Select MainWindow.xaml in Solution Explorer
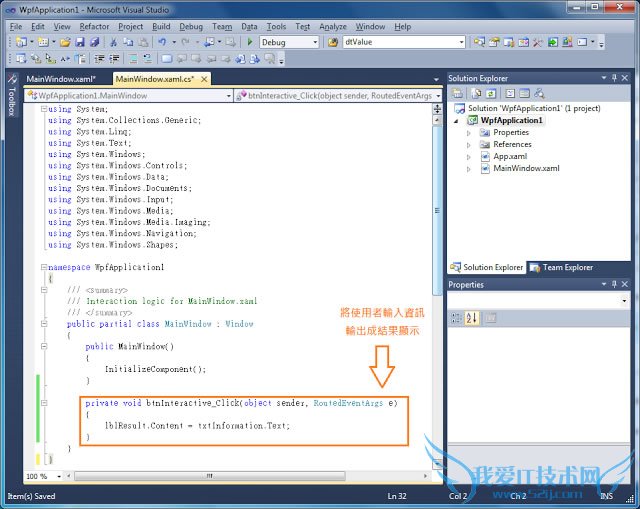The width and height of the screenshot is (640, 509). [526, 168]
